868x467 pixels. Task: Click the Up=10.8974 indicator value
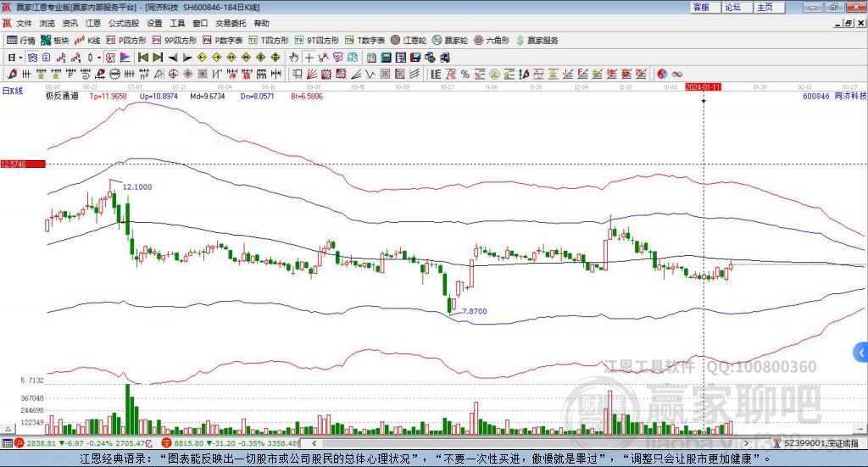click(159, 97)
